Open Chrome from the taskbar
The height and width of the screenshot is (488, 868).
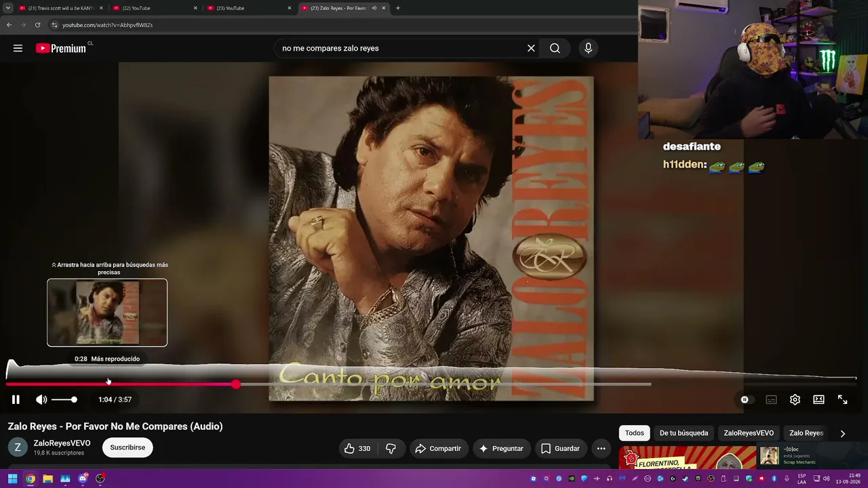point(31,479)
